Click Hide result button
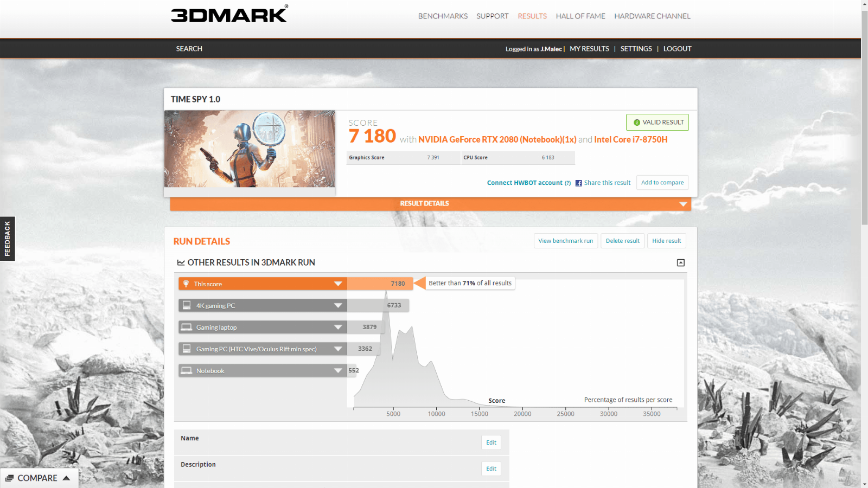The image size is (868, 488). click(x=667, y=241)
